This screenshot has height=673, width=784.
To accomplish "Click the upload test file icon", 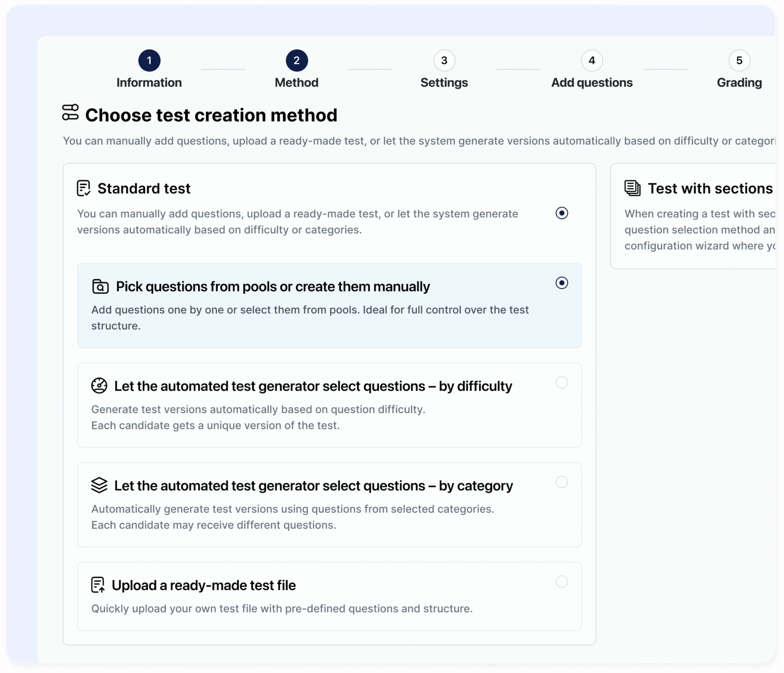I will pos(98,585).
